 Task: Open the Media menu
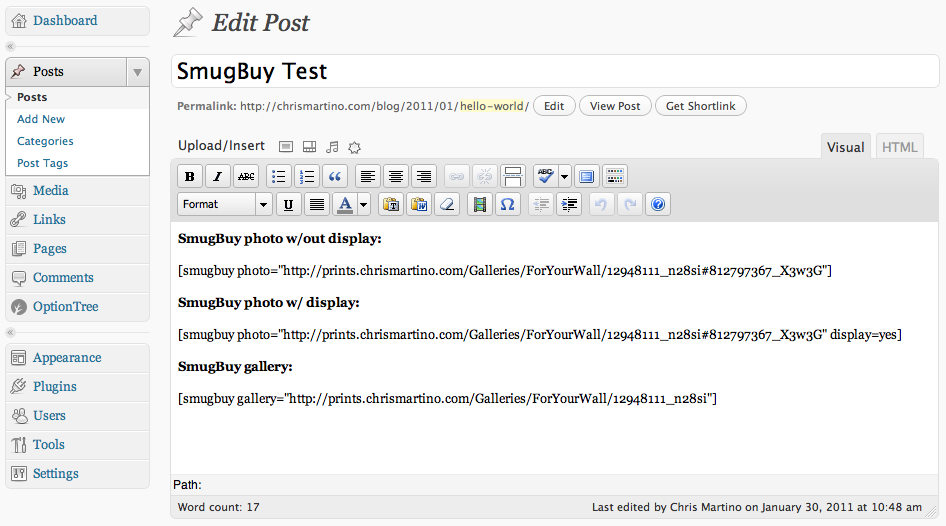click(77, 191)
